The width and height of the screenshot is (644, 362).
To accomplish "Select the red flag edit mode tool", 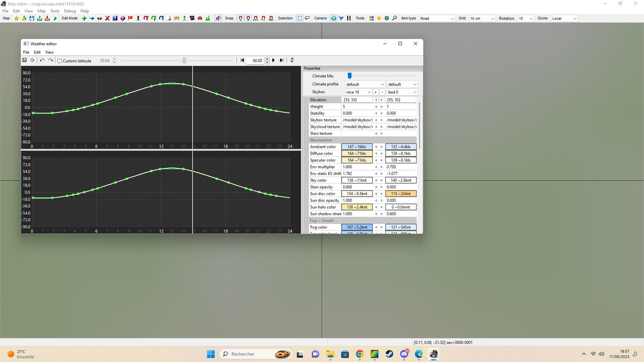I will click(130, 18).
